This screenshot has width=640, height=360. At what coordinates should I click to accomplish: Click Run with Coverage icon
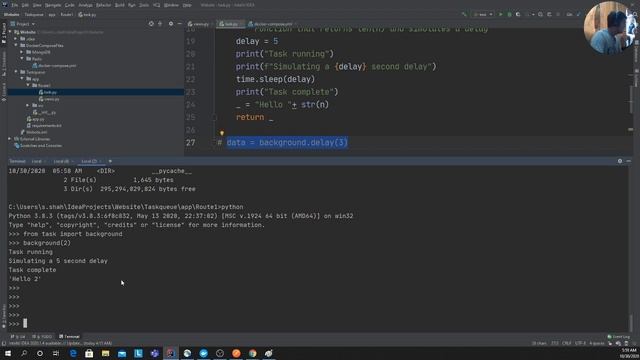click(x=518, y=14)
